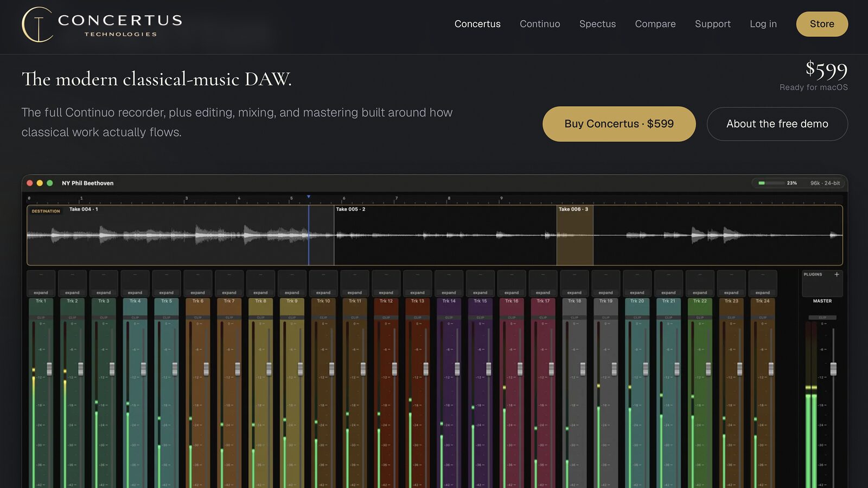Open the Store button
Image resolution: width=868 pixels, height=488 pixels.
point(822,24)
